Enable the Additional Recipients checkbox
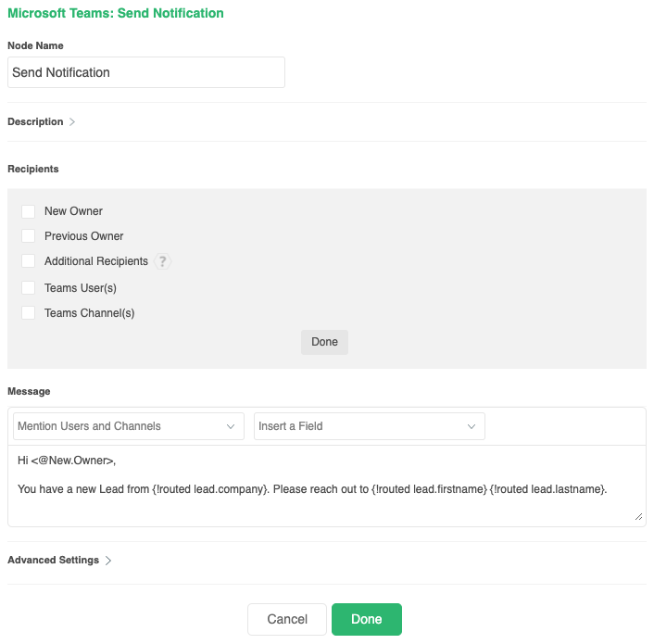 29,261
